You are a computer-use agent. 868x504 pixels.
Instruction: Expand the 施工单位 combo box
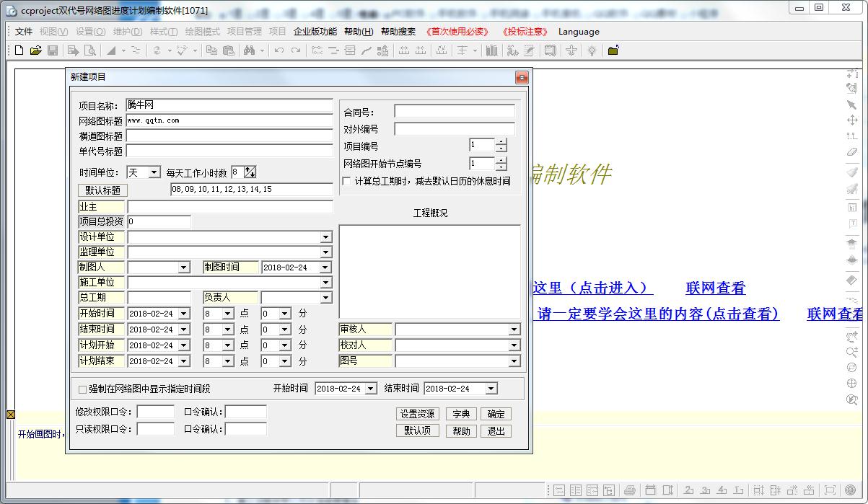(x=325, y=283)
